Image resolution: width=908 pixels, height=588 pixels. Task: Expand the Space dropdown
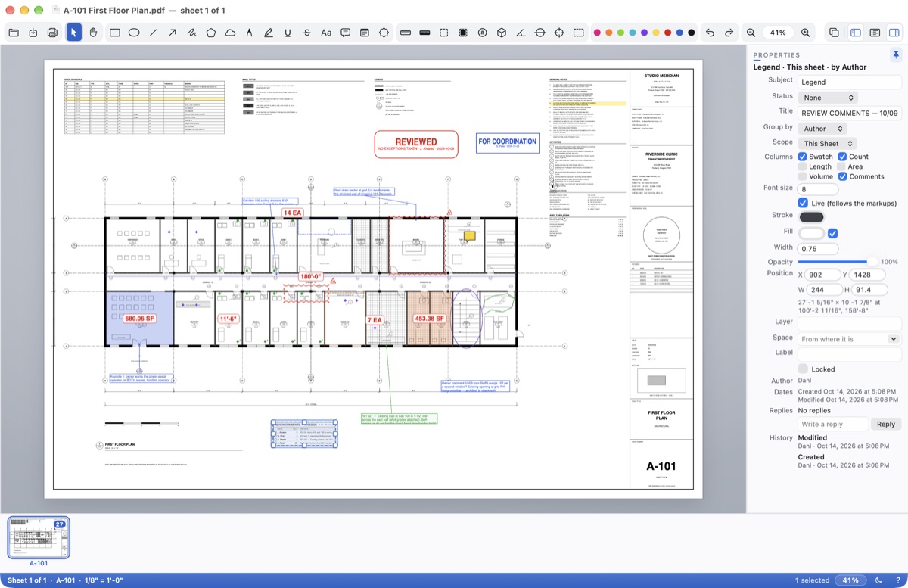coord(849,339)
